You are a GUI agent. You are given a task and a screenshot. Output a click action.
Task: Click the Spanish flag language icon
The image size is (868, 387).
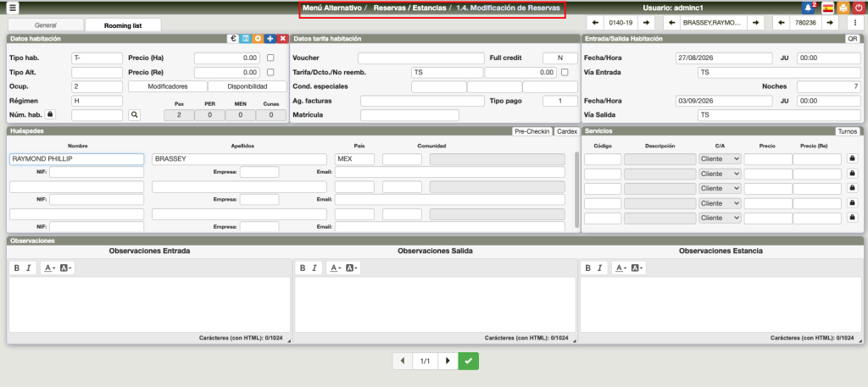pos(826,8)
